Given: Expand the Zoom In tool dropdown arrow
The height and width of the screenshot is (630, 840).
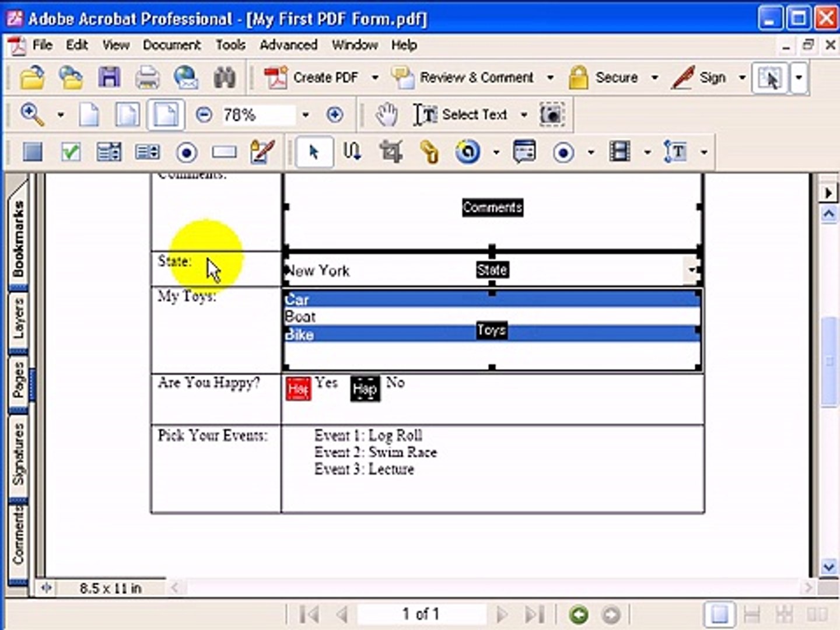Looking at the screenshot, I should 60,115.
